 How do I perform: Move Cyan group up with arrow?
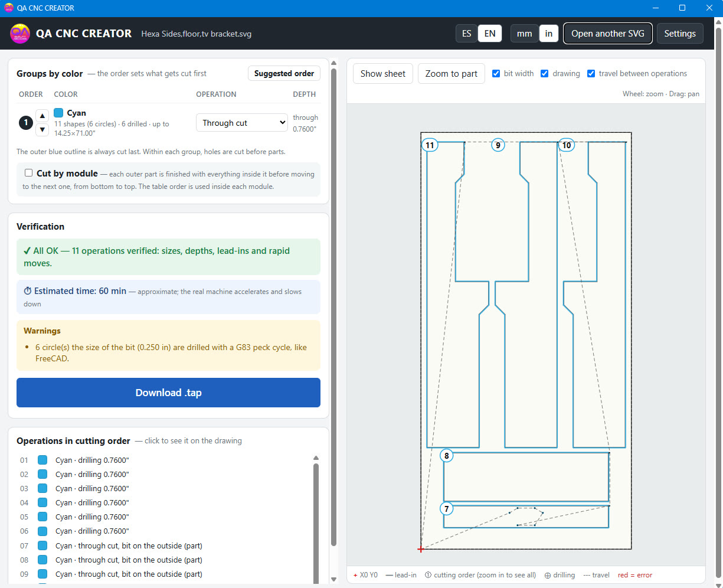42,116
